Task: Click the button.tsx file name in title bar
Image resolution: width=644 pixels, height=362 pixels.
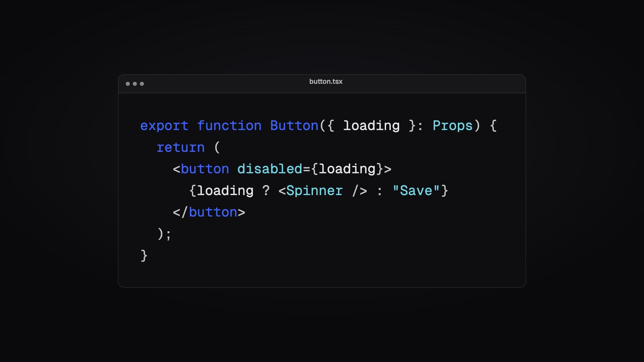Action: [x=326, y=81]
